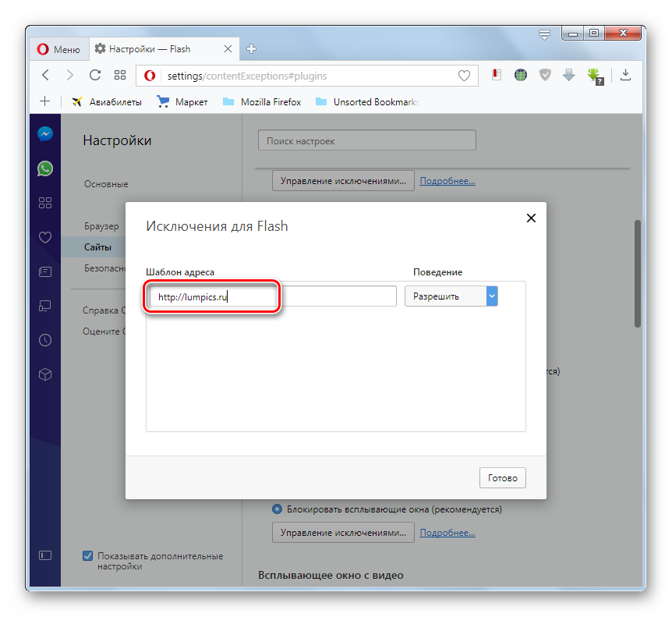Image resolution: width=672 pixels, height=617 pixels.
Task: Click the blue down-arrow extension icon
Action: pyautogui.click(x=569, y=75)
